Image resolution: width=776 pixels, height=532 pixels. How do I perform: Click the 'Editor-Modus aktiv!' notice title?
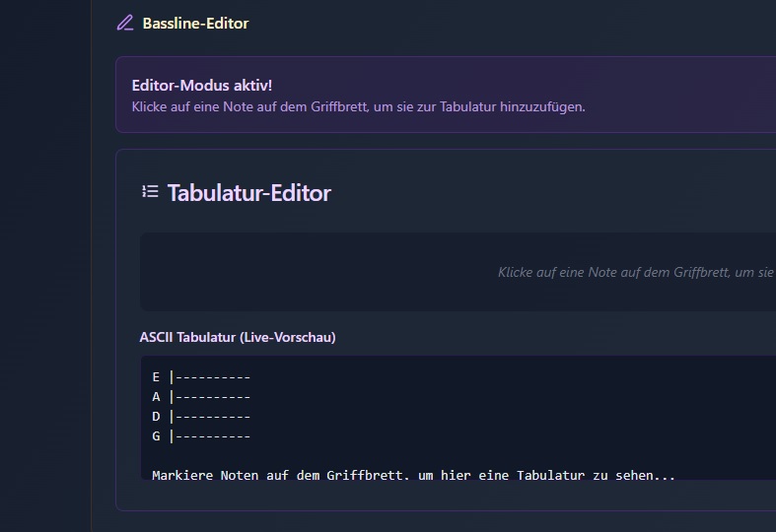pos(202,85)
